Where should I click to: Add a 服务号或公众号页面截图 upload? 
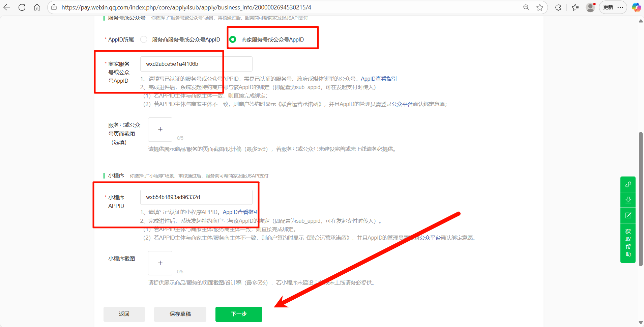pos(160,130)
